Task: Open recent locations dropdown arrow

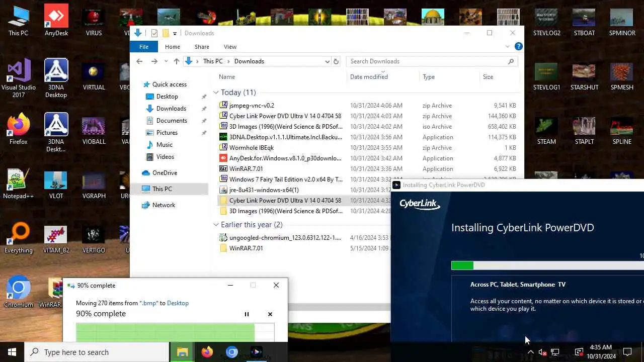Action: (165, 61)
